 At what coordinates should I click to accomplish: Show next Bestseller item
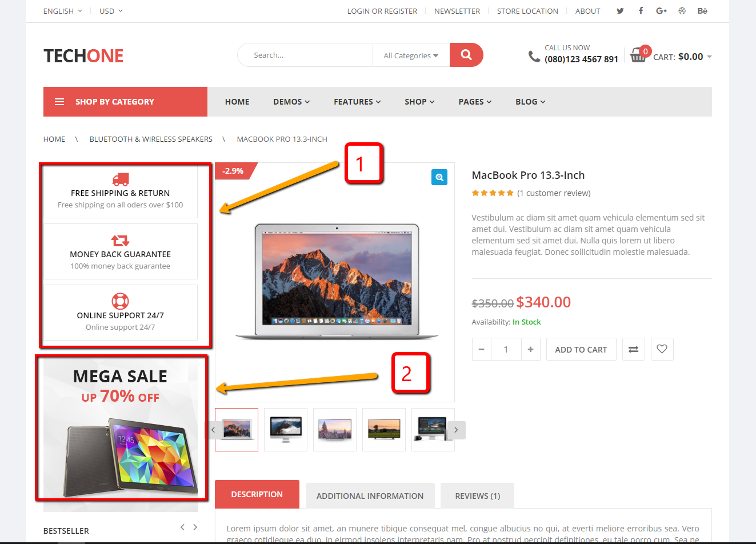195,527
